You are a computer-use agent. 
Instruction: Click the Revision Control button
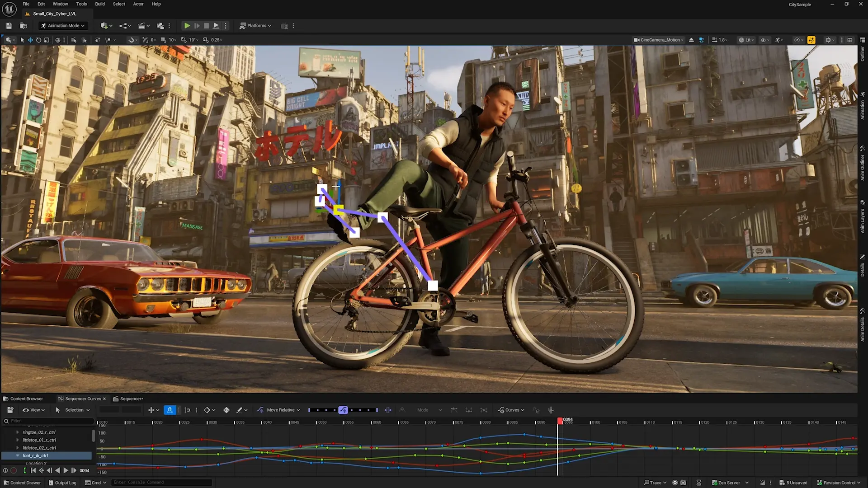838,483
